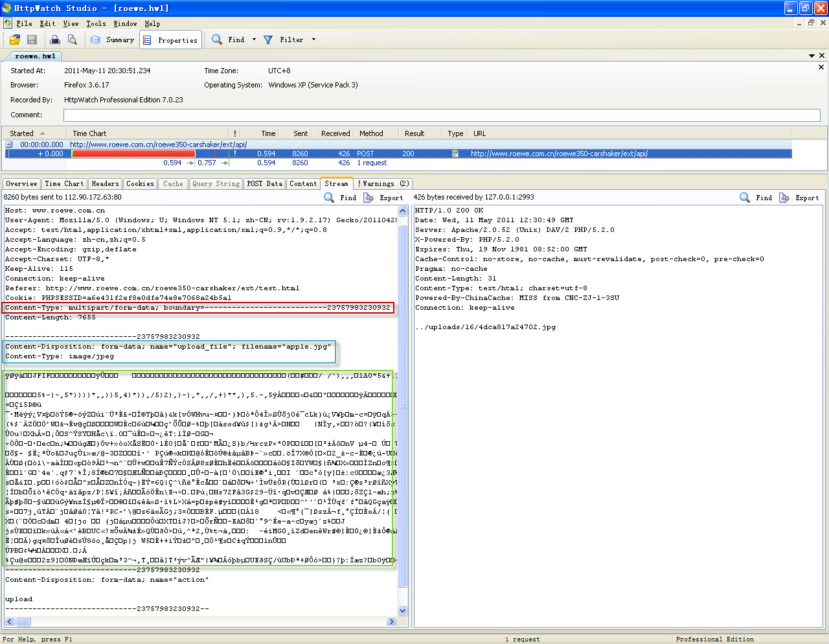The height and width of the screenshot is (644, 829).
Task: Open the Help menu
Action: [x=152, y=23]
